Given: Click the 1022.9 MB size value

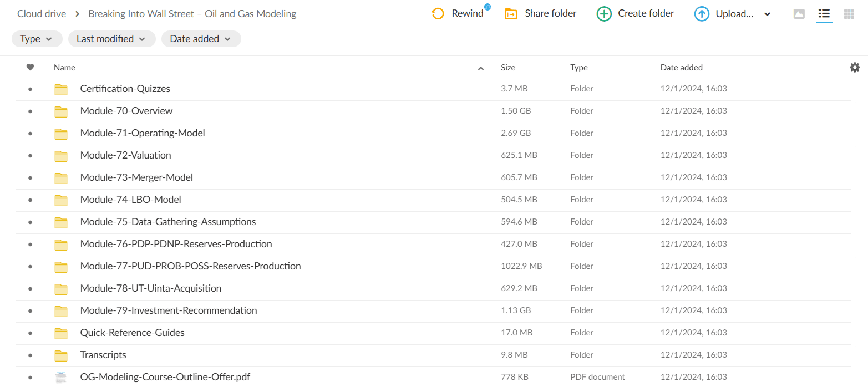Looking at the screenshot, I should 521,266.
